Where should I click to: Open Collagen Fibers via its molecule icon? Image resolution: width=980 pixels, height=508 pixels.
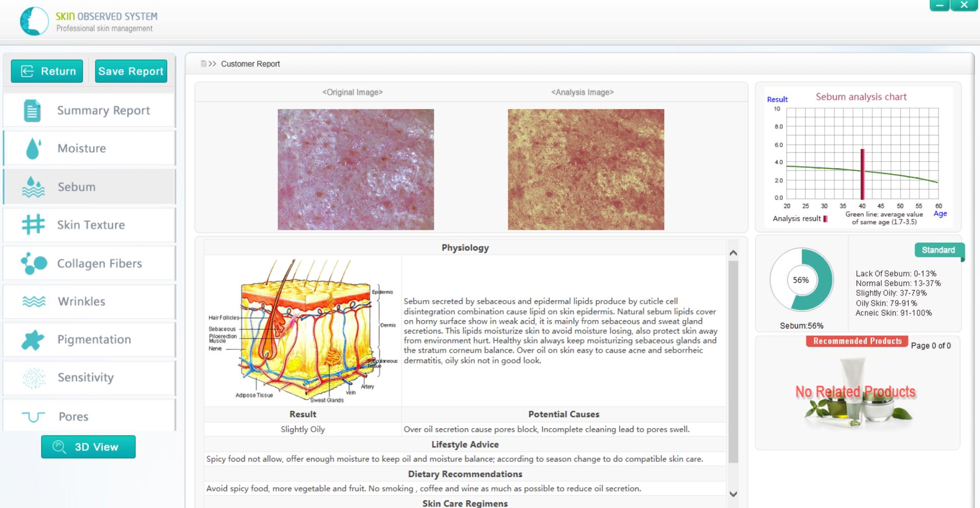coord(34,263)
